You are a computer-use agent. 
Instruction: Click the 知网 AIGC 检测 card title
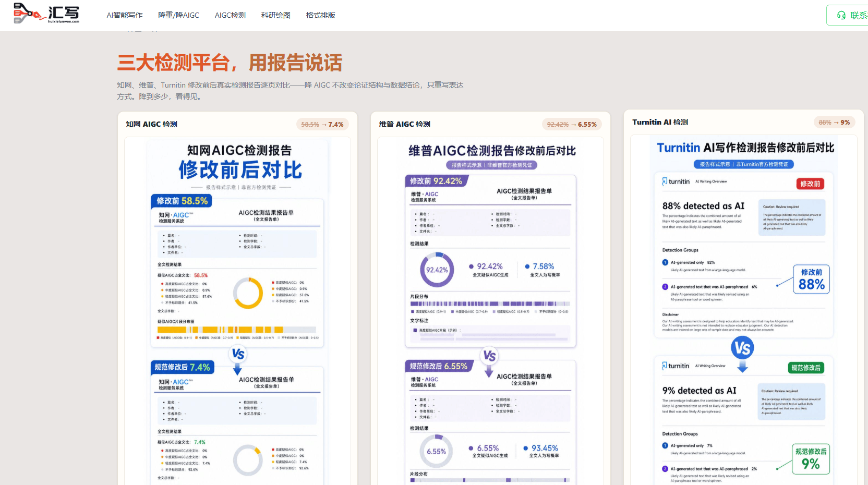coord(151,124)
